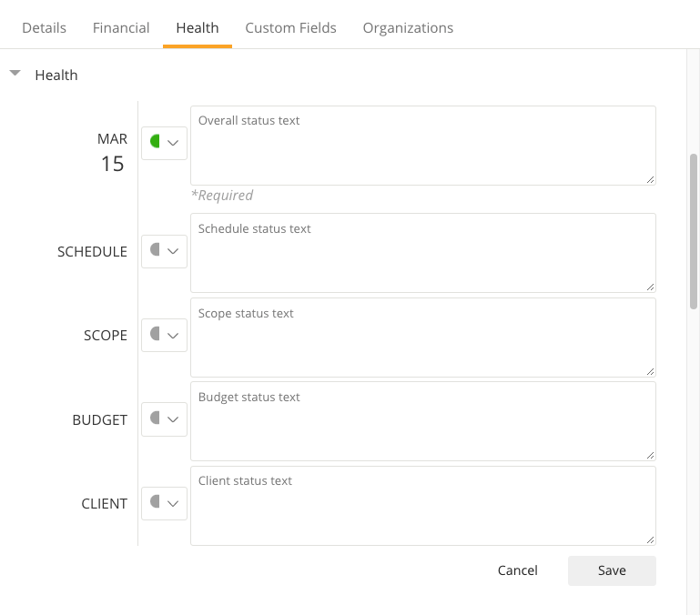Viewport: 700px width, 615px height.
Task: Go to the Custom Fields tab
Action: point(290,28)
